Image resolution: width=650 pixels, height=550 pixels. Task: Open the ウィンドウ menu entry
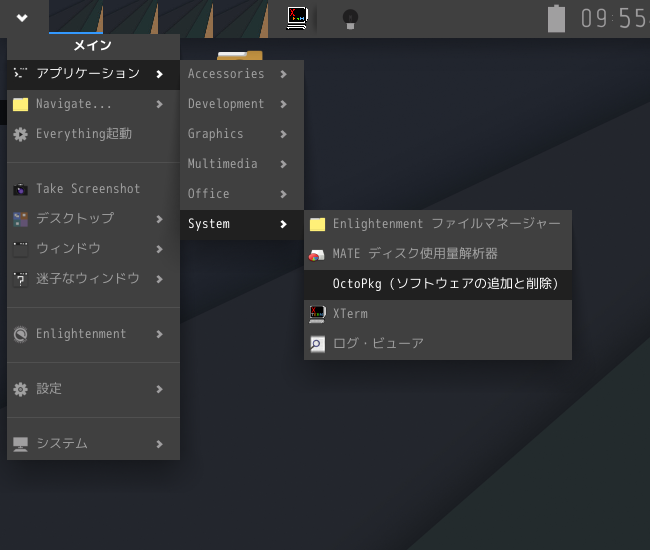click(93, 249)
